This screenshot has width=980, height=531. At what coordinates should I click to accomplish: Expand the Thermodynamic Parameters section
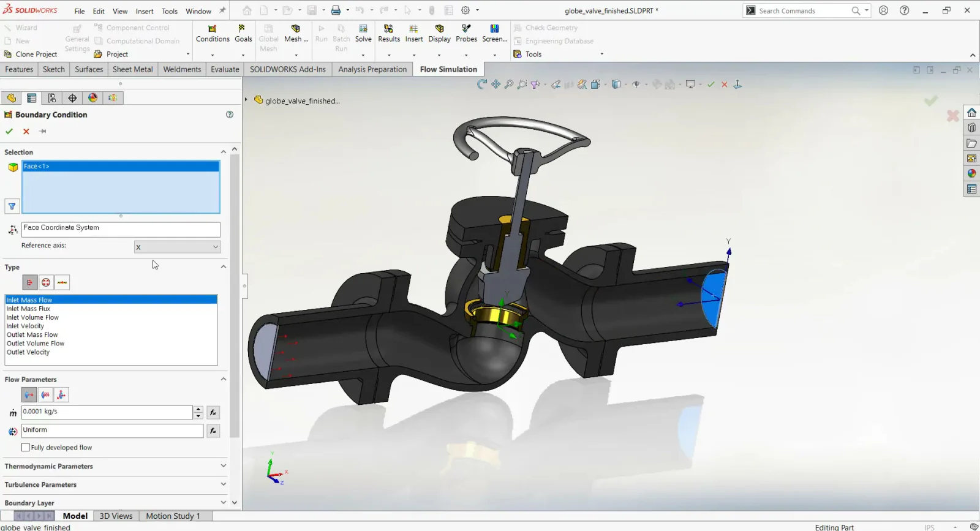tap(223, 466)
